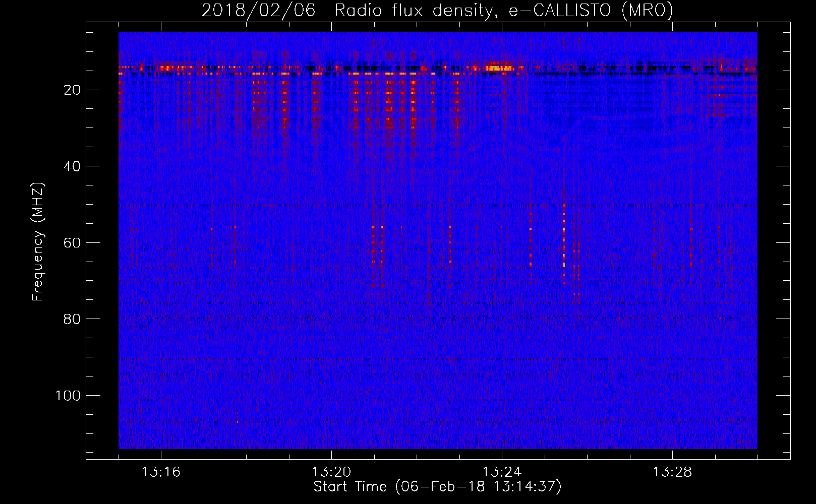The image size is (816, 504).
Task: Click the 40 MHz frequency tick label
Action: coord(73,166)
